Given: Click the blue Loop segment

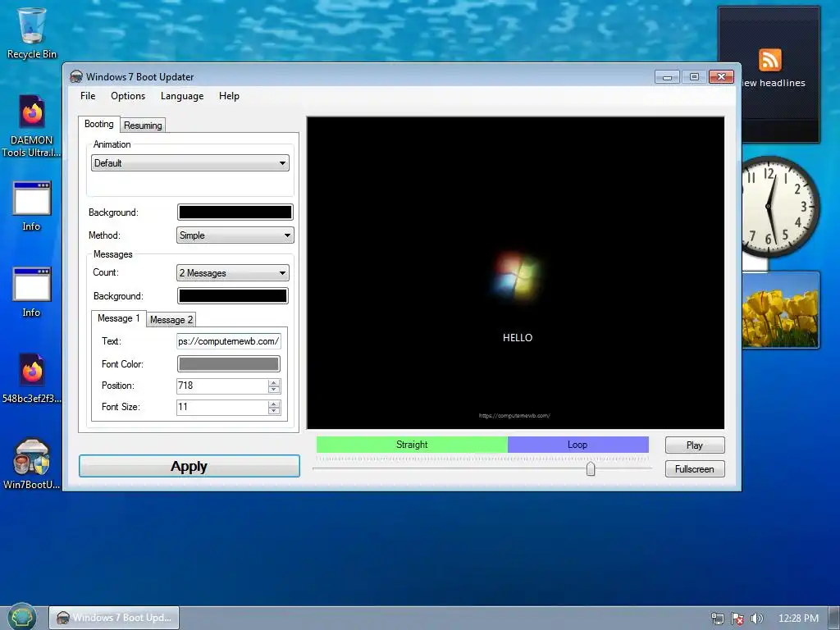Looking at the screenshot, I should click(578, 445).
